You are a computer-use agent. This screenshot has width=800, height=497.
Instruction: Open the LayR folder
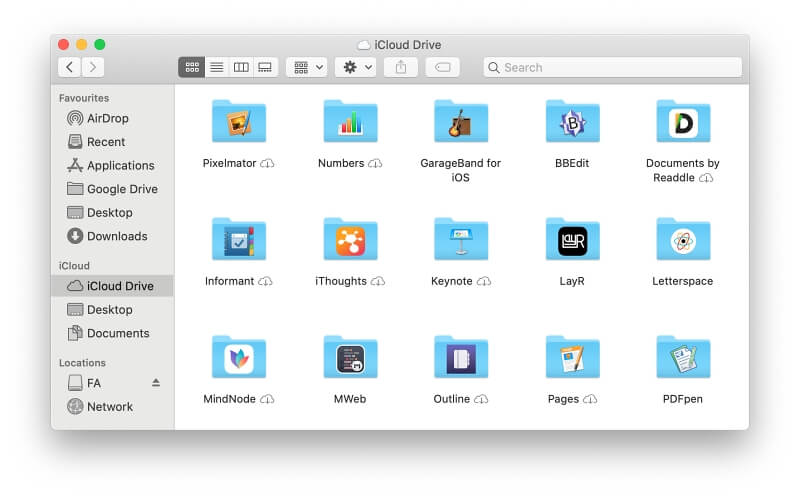pos(572,239)
